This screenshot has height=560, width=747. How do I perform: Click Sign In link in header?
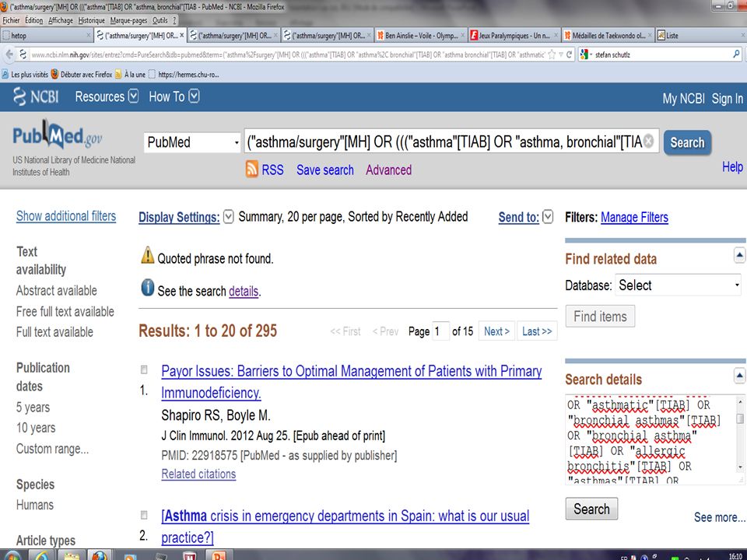coord(727,99)
